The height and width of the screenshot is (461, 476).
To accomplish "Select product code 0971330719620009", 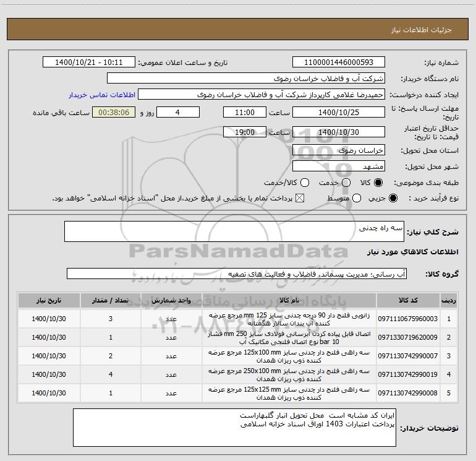I will (408, 337).
